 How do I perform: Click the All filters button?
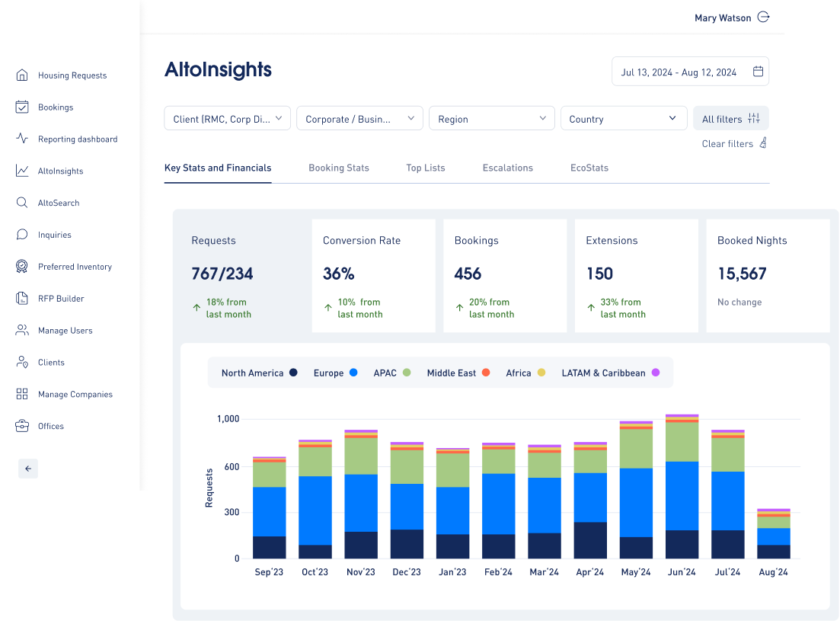[730, 118]
